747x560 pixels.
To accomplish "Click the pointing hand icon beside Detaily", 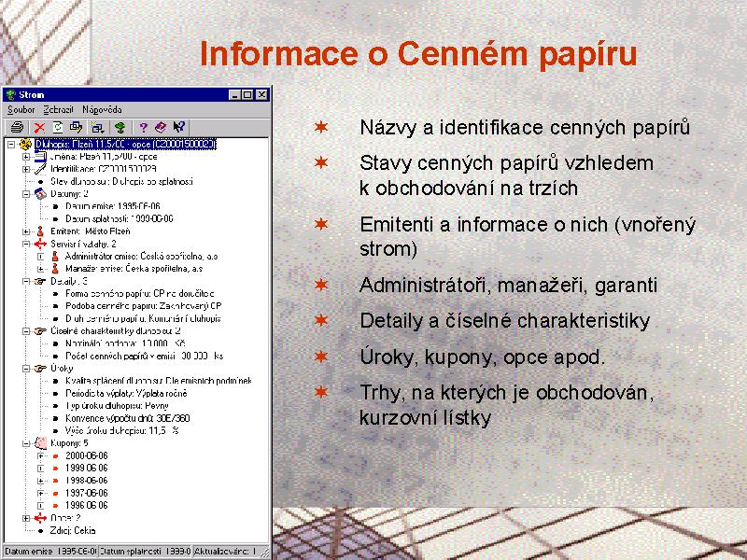I will tap(40, 281).
